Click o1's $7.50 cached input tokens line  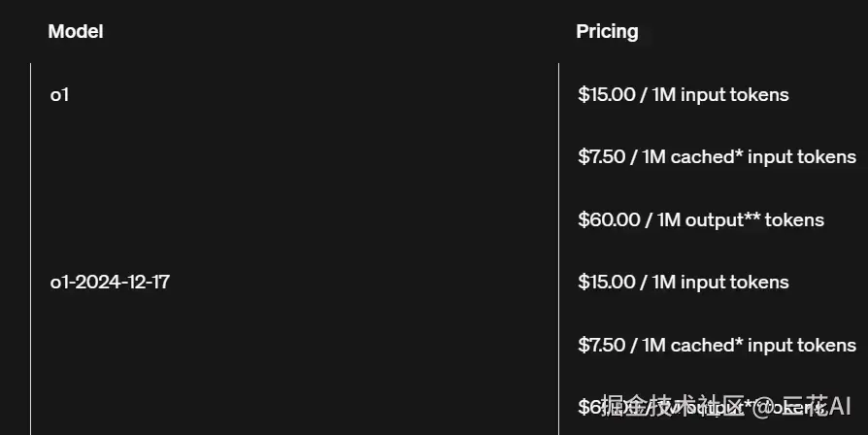(717, 157)
